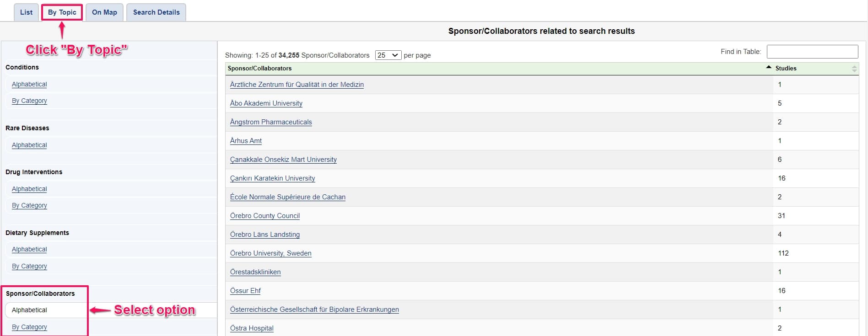
Task: Click the ascending sort arrow for Sponsor/Collaborators column
Action: tap(768, 67)
